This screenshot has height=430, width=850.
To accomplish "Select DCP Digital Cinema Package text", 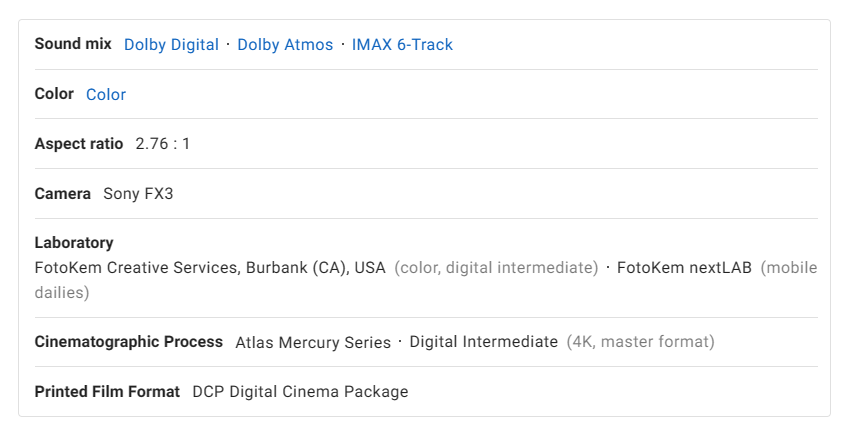I will click(300, 392).
